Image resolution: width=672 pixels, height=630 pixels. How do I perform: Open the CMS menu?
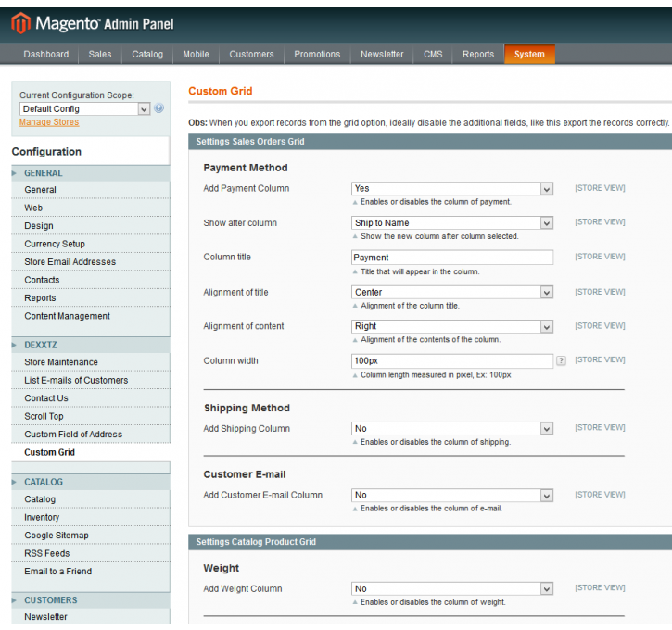(x=433, y=55)
